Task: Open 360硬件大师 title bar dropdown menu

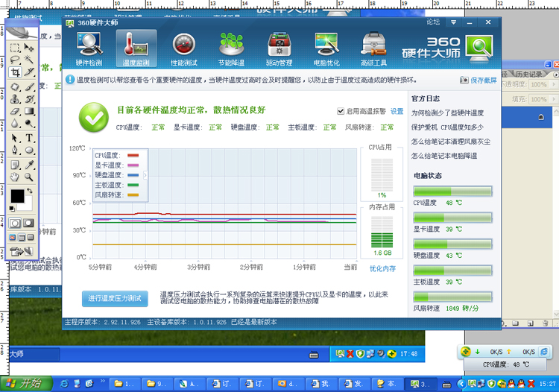Action: 453,22
